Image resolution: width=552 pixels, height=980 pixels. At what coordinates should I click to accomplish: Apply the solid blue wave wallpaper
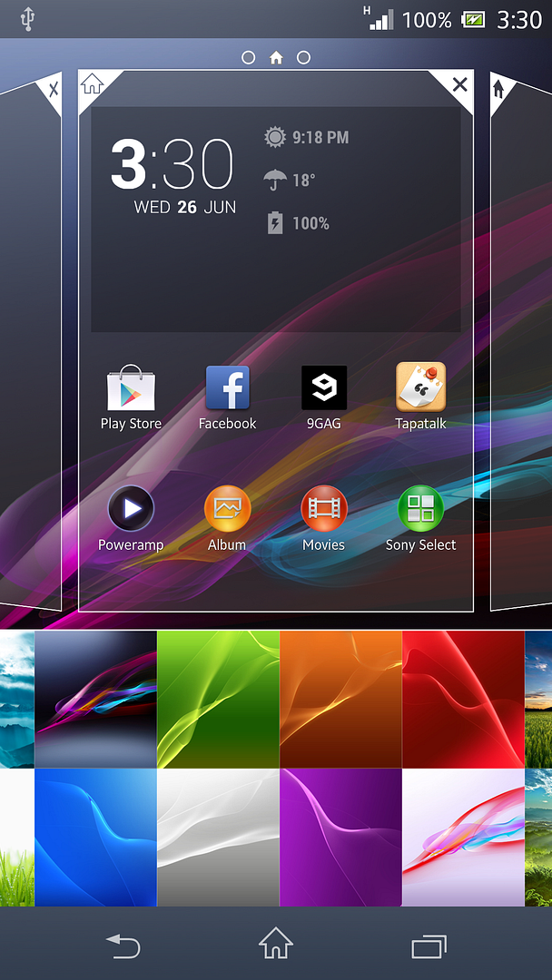click(95, 837)
